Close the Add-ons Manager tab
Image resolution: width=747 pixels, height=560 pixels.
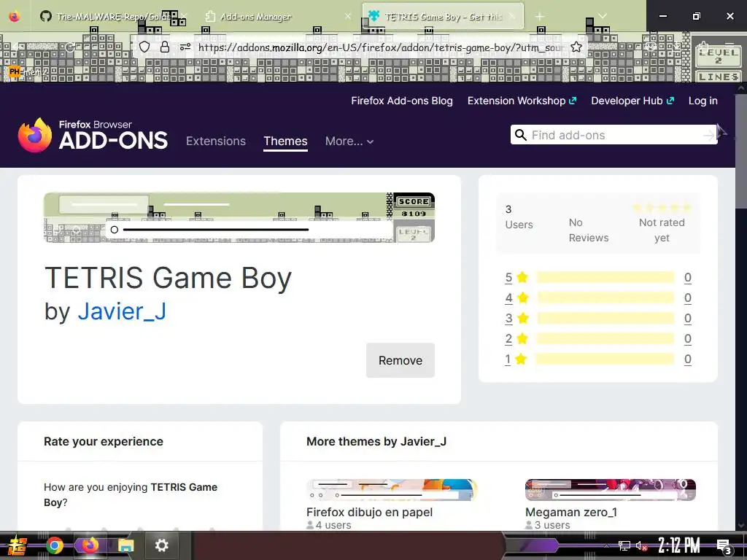click(348, 17)
